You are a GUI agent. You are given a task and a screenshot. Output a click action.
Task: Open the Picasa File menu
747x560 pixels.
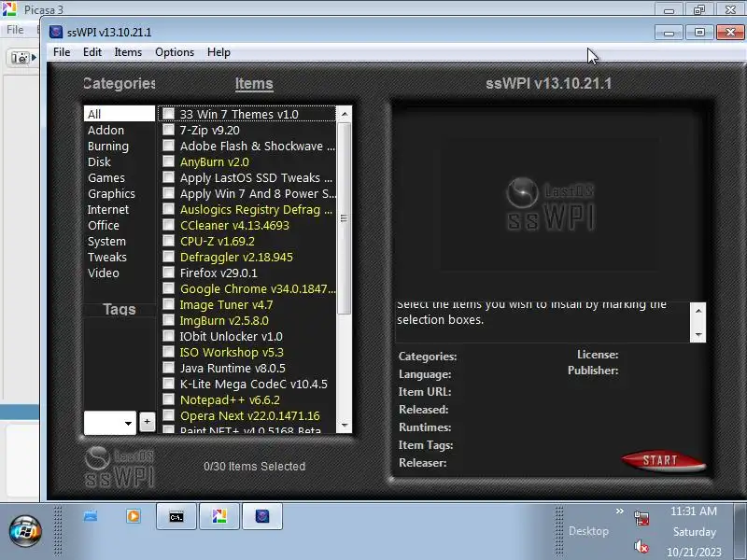click(15, 30)
